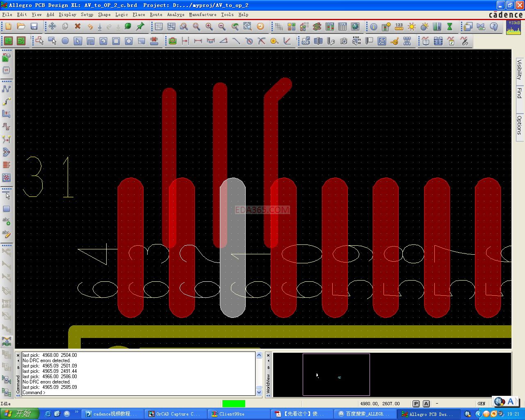
Task: Open the Route menu
Action: 156,14
